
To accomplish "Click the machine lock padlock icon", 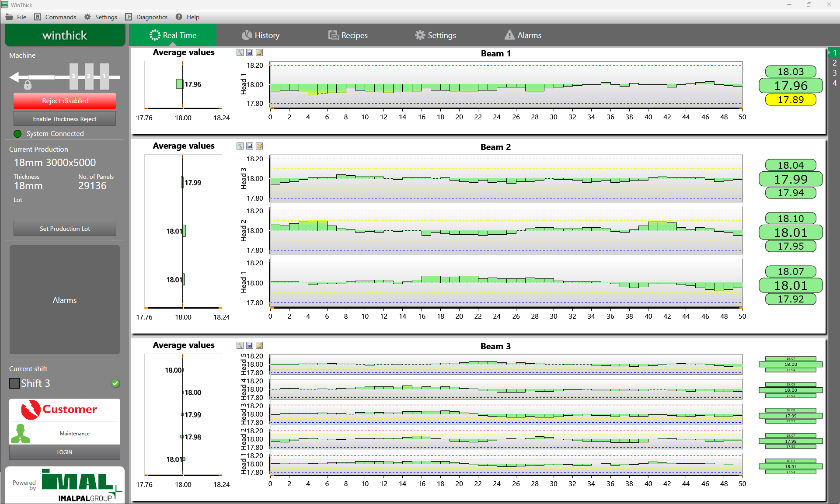I will [28, 85].
